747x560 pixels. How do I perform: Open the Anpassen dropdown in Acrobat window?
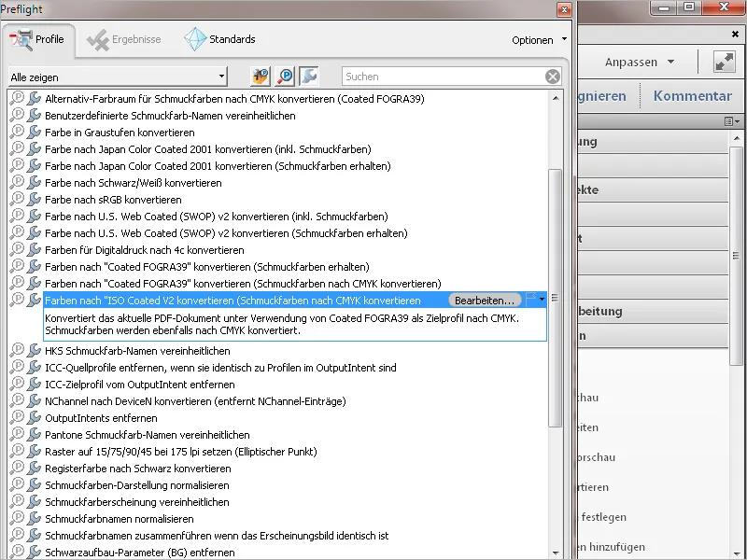[x=640, y=62]
